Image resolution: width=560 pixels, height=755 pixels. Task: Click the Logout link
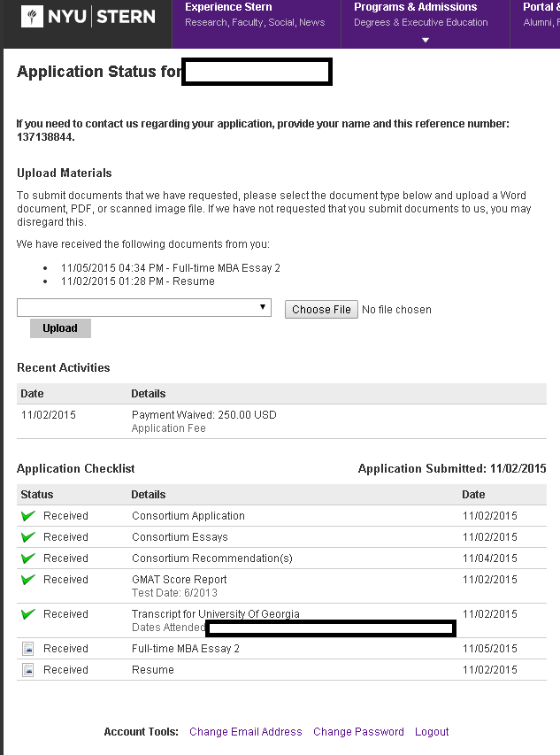click(432, 732)
